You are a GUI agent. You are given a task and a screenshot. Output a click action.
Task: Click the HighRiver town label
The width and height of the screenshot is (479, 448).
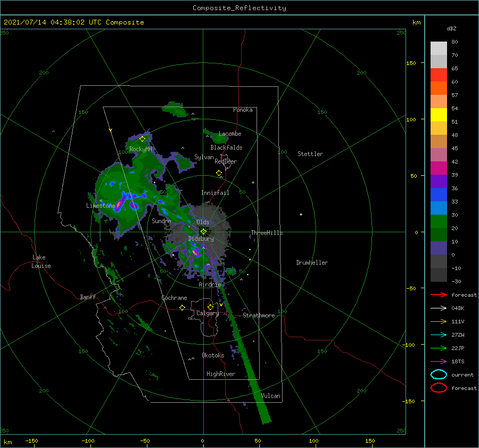tap(221, 374)
